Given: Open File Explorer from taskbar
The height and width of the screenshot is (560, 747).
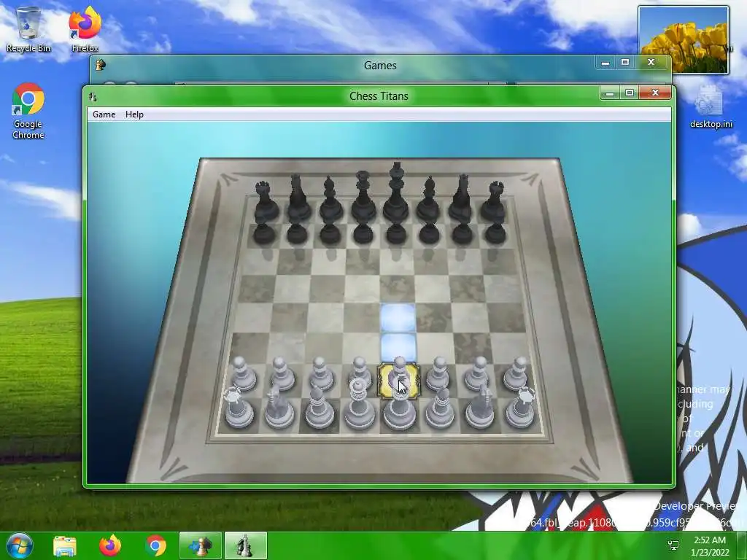Looking at the screenshot, I should click(x=65, y=545).
